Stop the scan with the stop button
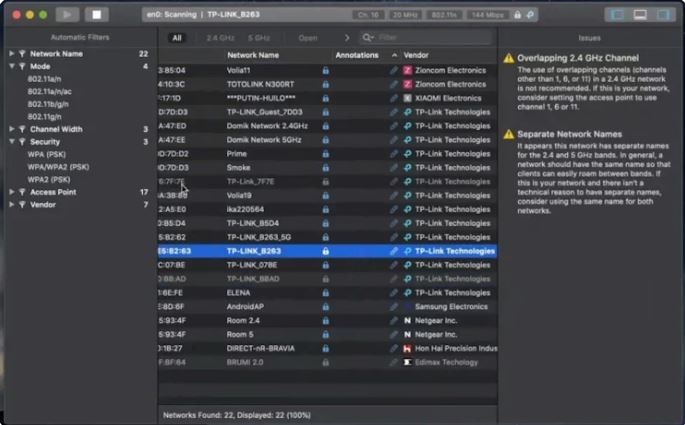 click(97, 15)
